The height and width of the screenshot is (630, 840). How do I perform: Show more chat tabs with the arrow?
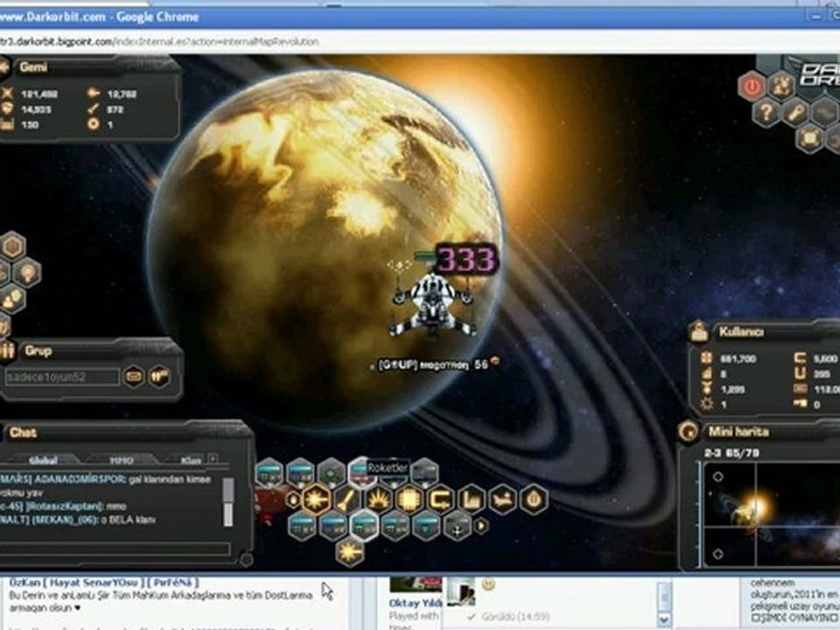(x=213, y=458)
